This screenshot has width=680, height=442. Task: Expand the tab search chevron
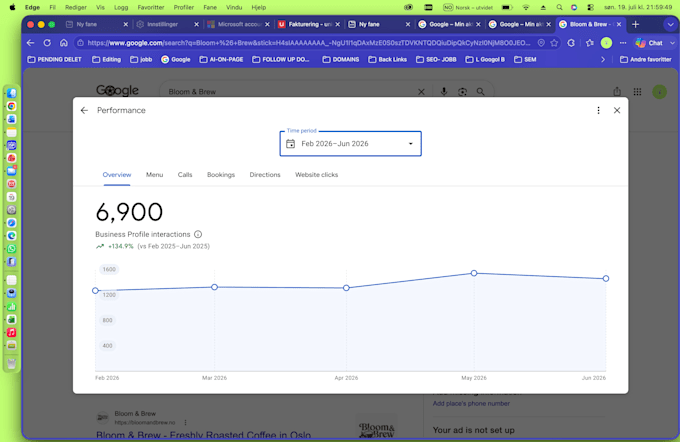point(670,25)
